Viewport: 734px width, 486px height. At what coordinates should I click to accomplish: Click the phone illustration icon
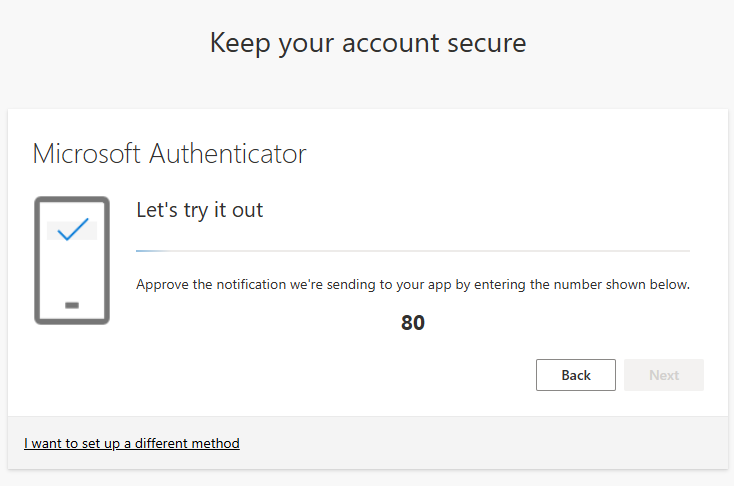point(72,260)
